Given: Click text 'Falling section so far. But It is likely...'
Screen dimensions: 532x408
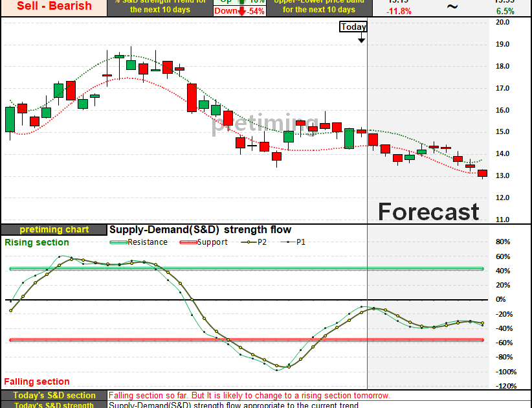Looking at the screenshot, I should tap(249, 396).
